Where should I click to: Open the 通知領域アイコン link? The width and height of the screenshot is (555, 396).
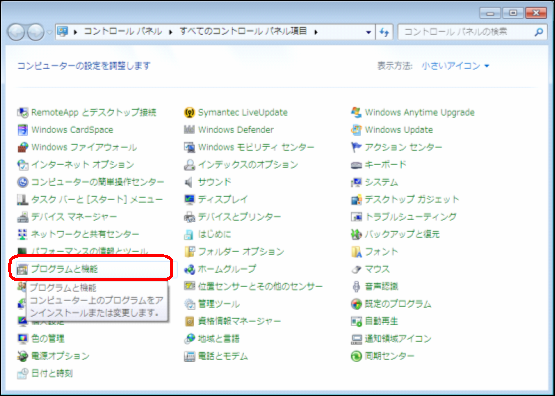pos(398,339)
